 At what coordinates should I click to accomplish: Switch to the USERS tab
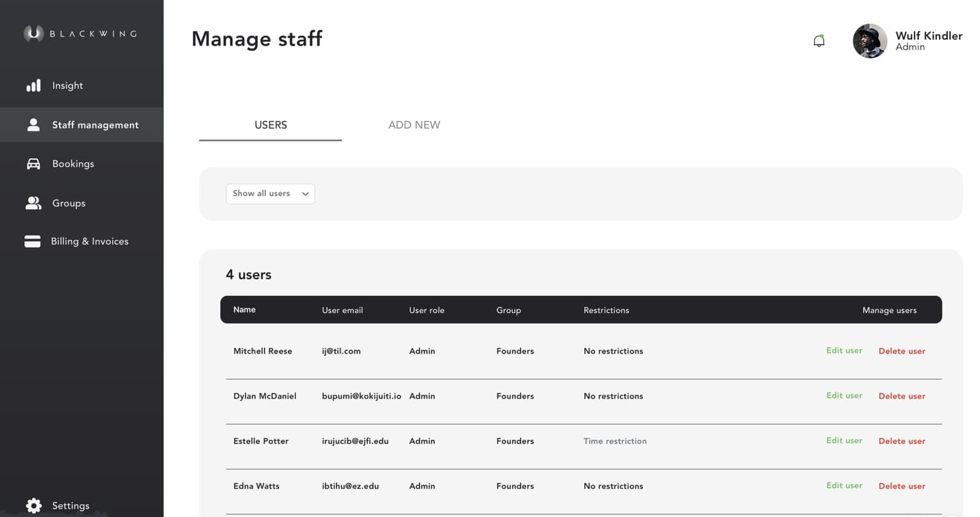[270, 125]
